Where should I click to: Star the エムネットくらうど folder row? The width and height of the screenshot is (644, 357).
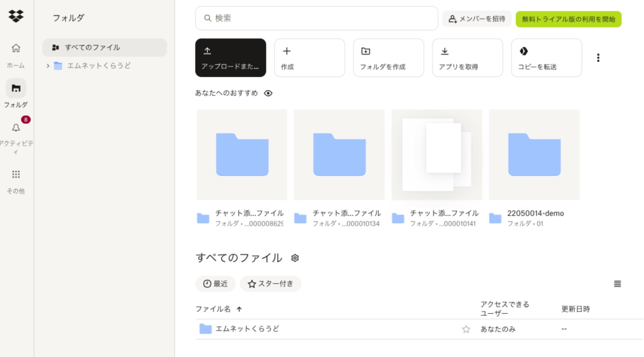pyautogui.click(x=466, y=329)
